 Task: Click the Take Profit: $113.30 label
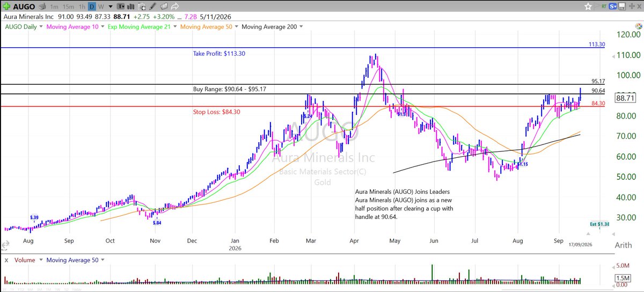click(x=219, y=54)
